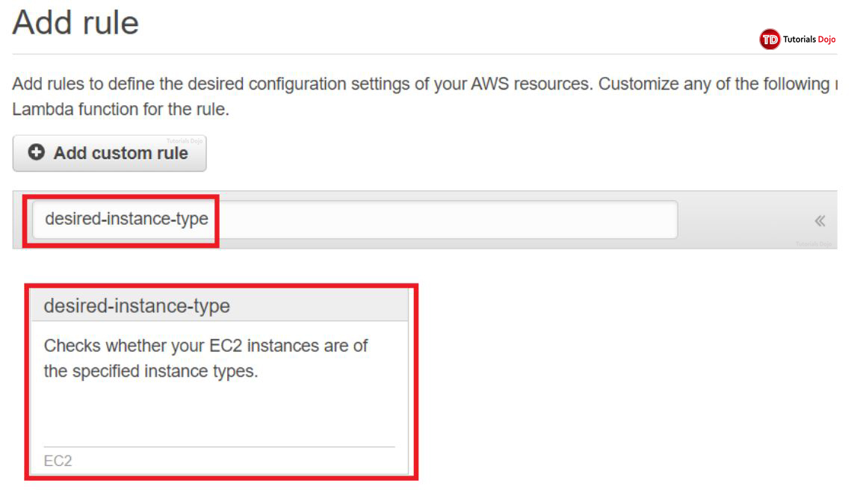Click the 'Add rules to define' intro sentence start

pyautogui.click(x=75, y=84)
